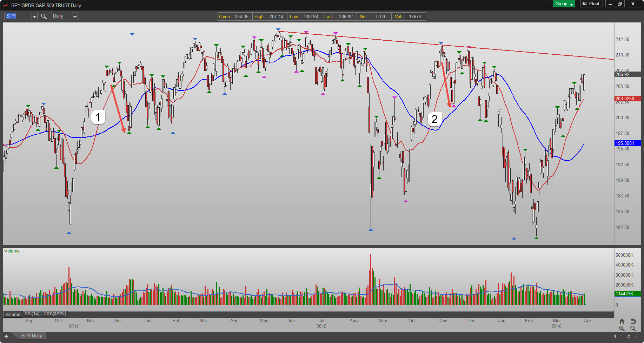Click the undo arrow icon on chart

[x=633, y=321]
